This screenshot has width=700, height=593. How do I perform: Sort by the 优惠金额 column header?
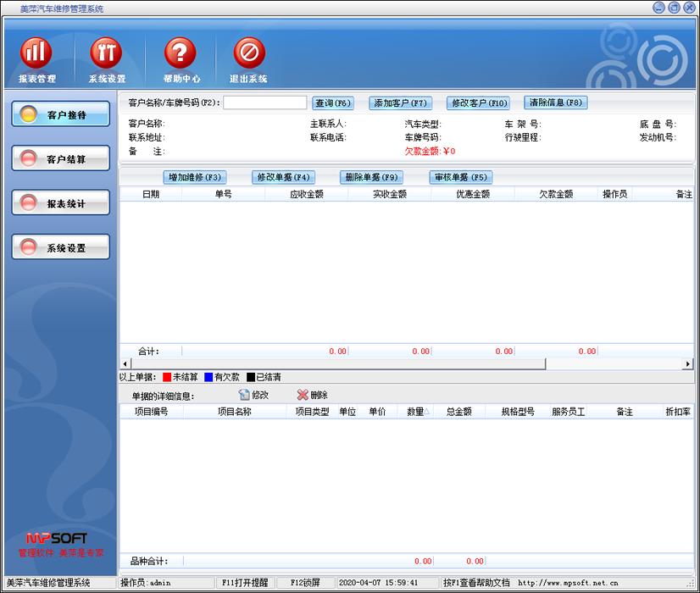coord(473,194)
